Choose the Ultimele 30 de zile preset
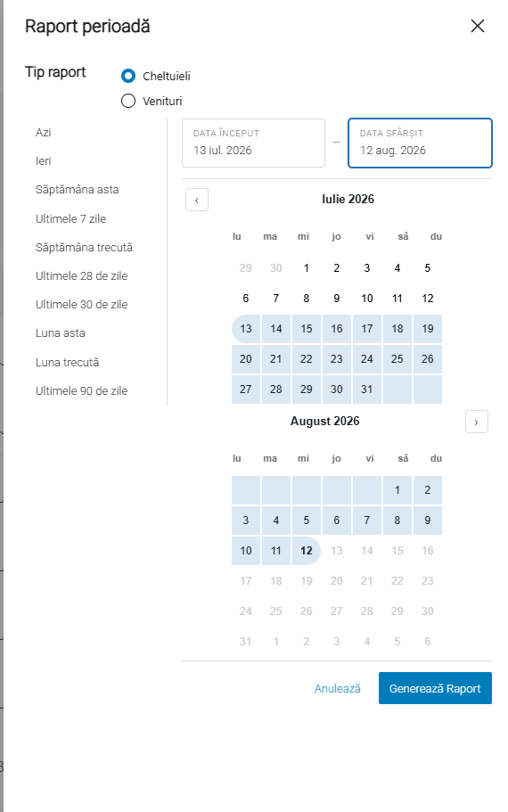 (82, 305)
